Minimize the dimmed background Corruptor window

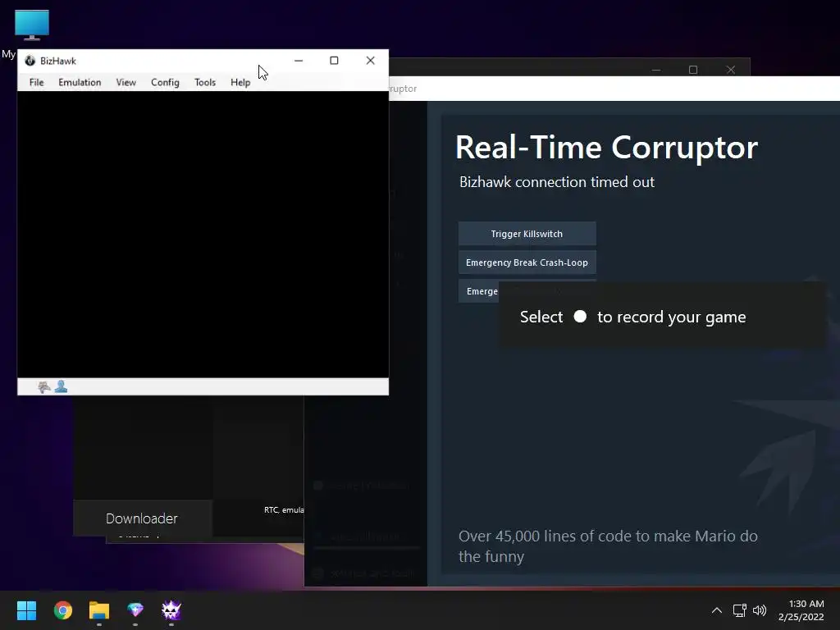[x=656, y=70]
